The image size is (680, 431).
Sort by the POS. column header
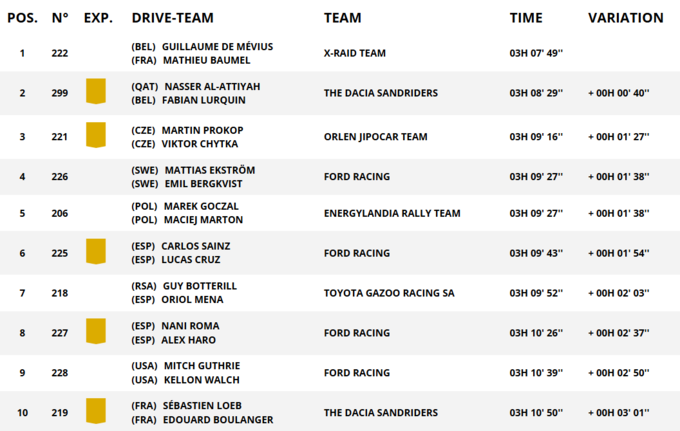[x=22, y=18]
